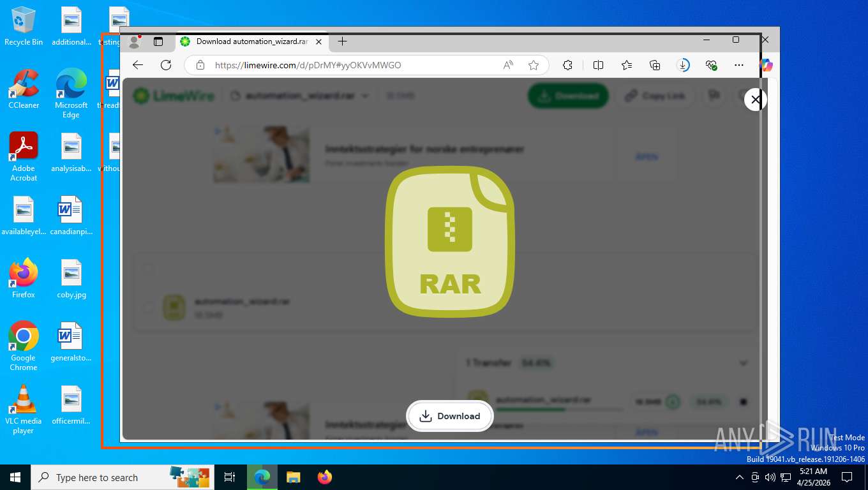Select the availableyel... file on desktop

pyautogui.click(x=24, y=216)
